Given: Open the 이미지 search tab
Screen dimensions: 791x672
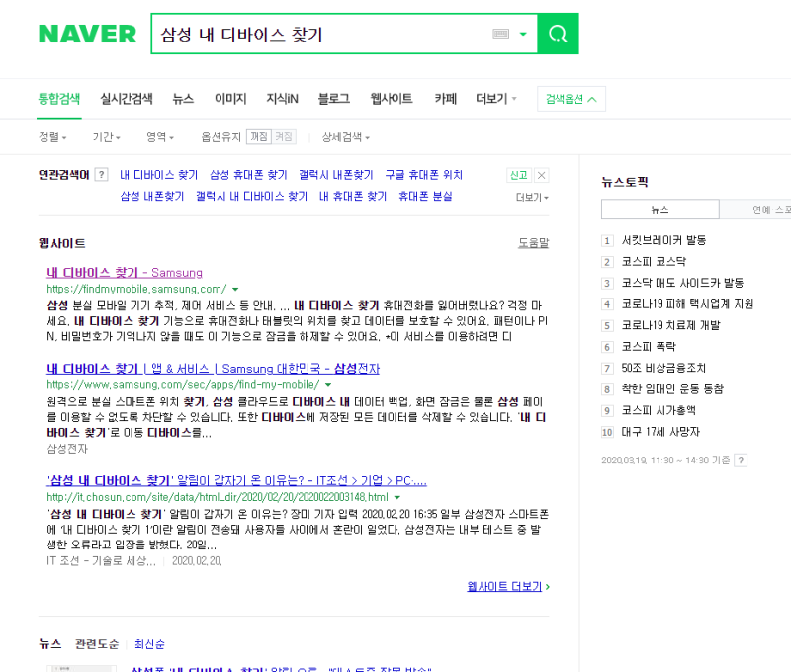Looking at the screenshot, I should [x=230, y=98].
